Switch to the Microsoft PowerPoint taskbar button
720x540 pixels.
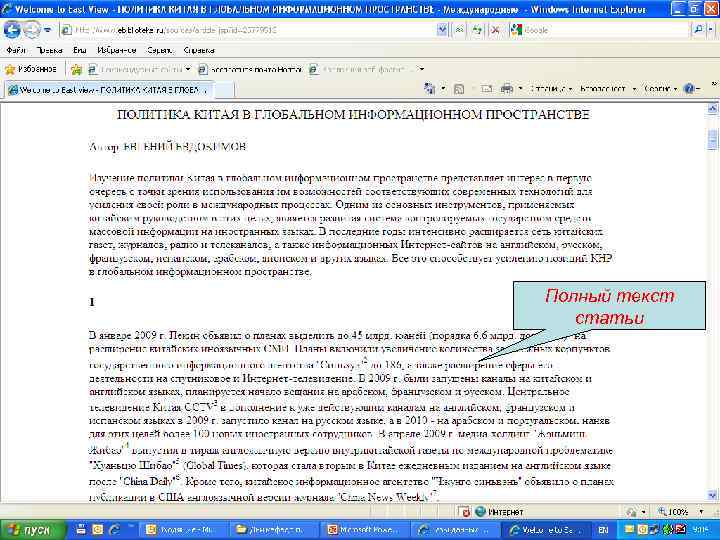click(365, 530)
